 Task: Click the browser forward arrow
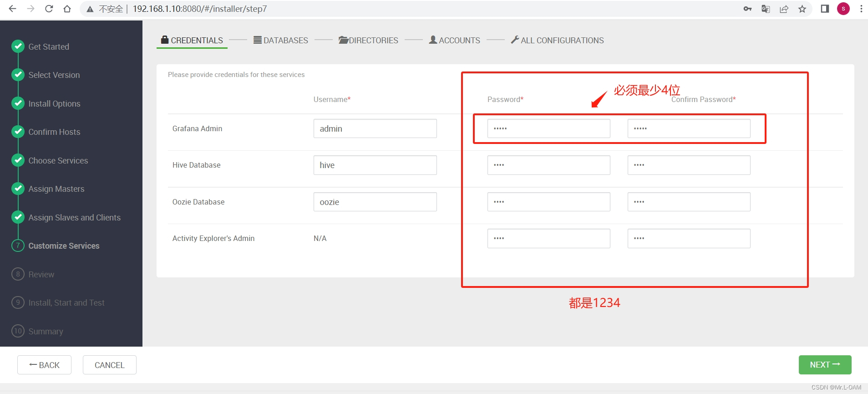pos(30,9)
